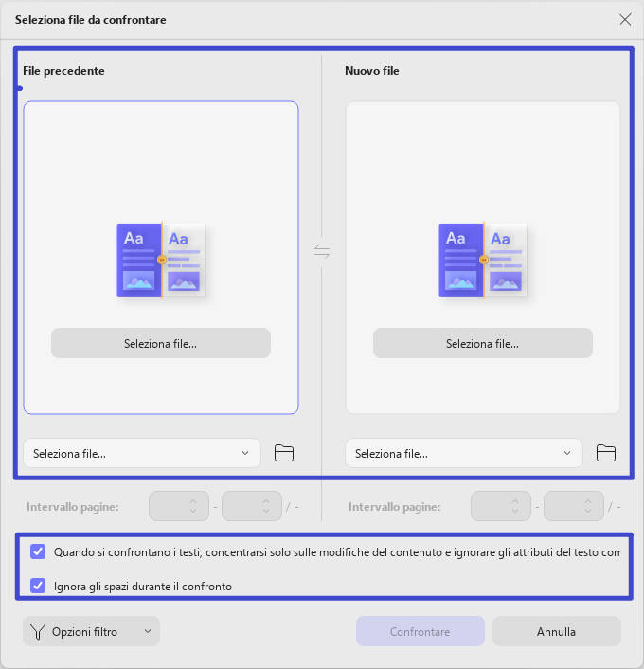The width and height of the screenshot is (644, 669).
Task: Toggle Ignora gli spazi durante il confronto
Action: pyautogui.click(x=38, y=586)
